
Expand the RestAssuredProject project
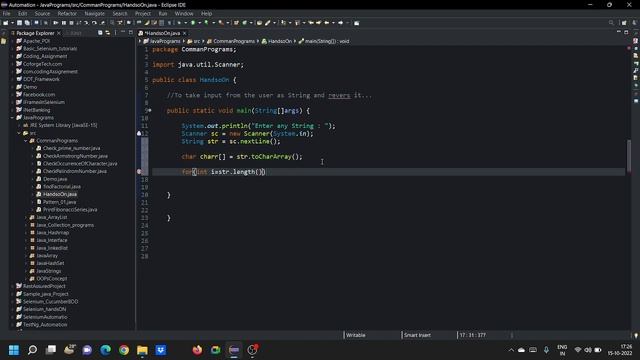pyautogui.click(x=12, y=286)
